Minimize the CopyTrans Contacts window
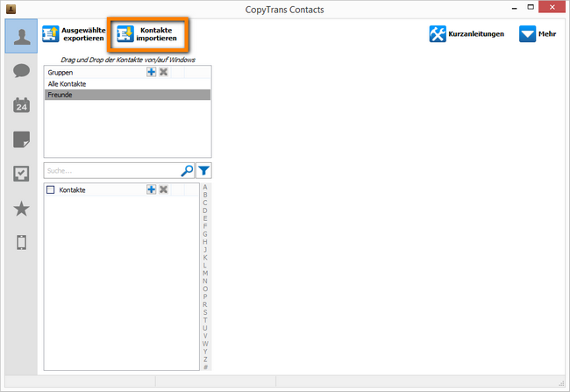 [515, 8]
